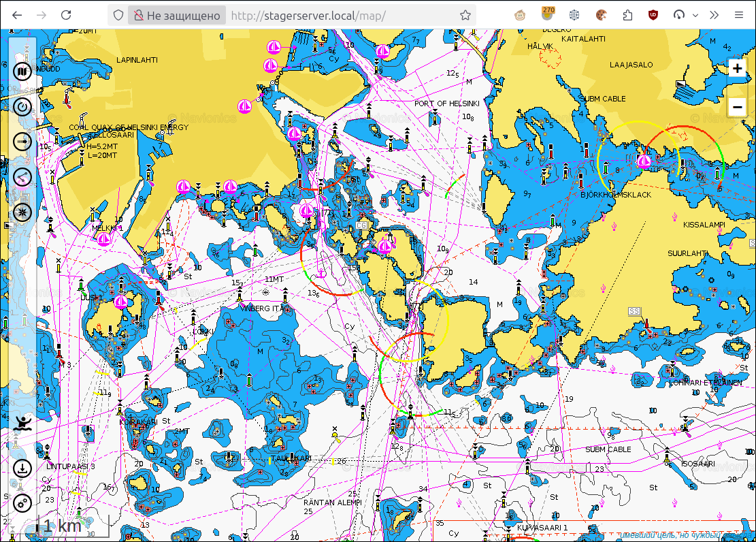Open the uBlock Origin shield icon
Screen dimensions: 756x542
(653, 16)
